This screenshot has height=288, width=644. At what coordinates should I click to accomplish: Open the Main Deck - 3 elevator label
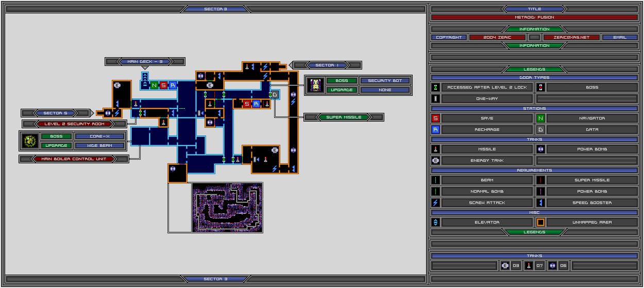(145, 61)
